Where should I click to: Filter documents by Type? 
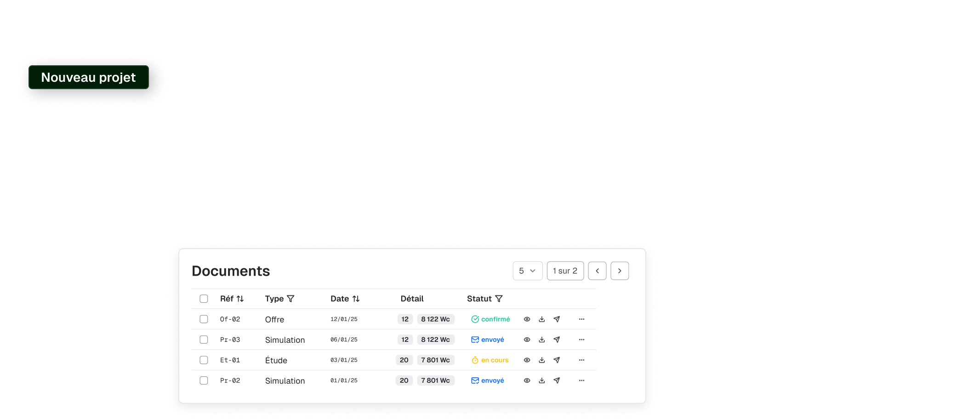[291, 299]
